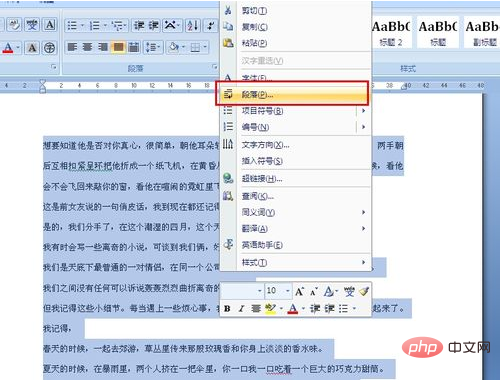Screen dimensions: 501x380
Task: Choose 英语助手(E) from the context menu
Action: (x=296, y=245)
